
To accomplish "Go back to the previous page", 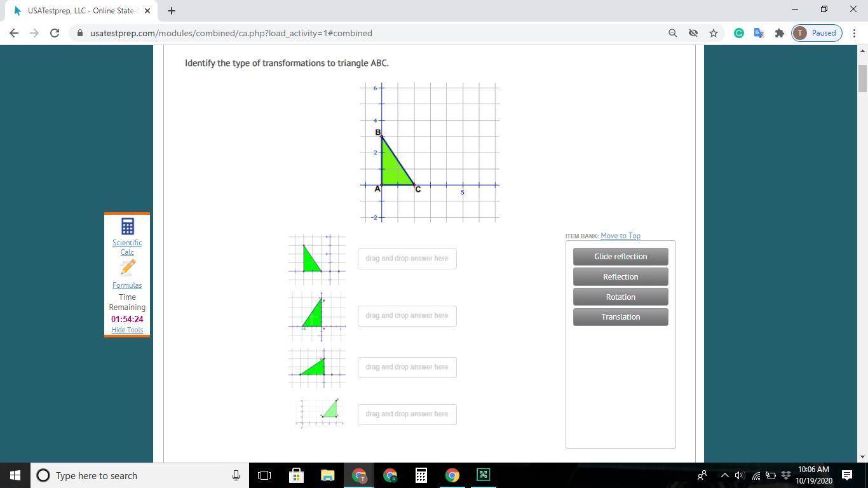I will [14, 33].
